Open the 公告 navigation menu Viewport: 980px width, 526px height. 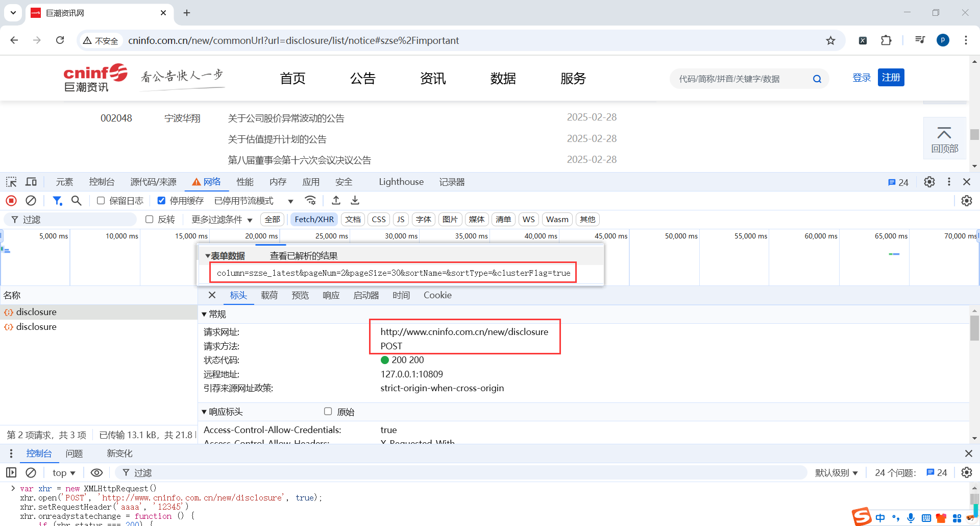363,79
